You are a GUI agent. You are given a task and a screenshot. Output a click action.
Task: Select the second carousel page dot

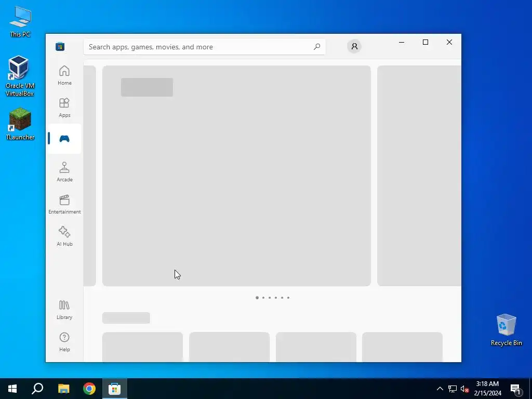pyautogui.click(x=263, y=298)
